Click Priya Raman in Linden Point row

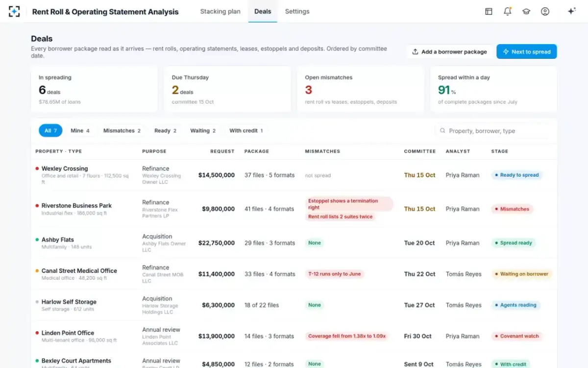point(463,336)
